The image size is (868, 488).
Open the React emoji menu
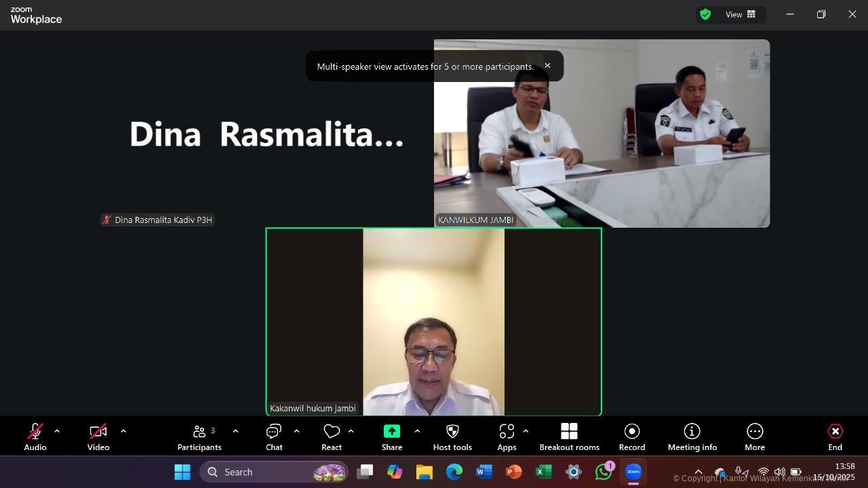tap(332, 437)
